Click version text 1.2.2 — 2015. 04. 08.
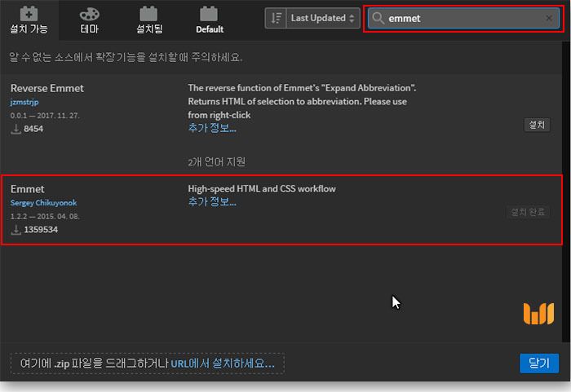Viewport: 571px width, 392px height. click(45, 216)
